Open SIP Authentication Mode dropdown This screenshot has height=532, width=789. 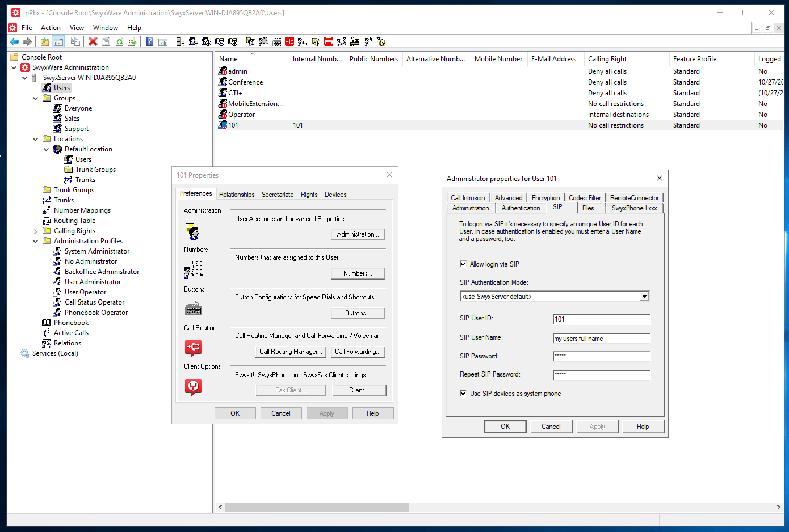coord(644,297)
